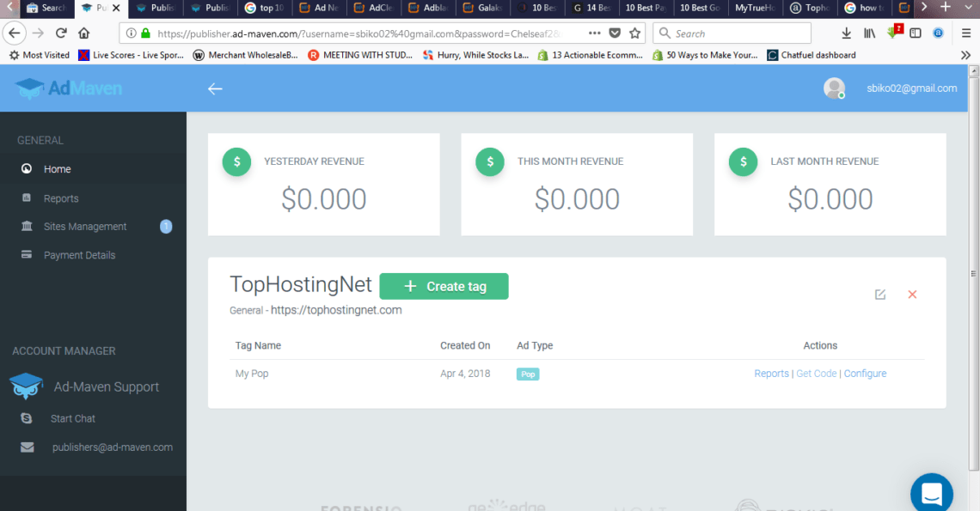Click the Sites Management notification badge
Image resolution: width=980 pixels, height=511 pixels.
point(166,226)
